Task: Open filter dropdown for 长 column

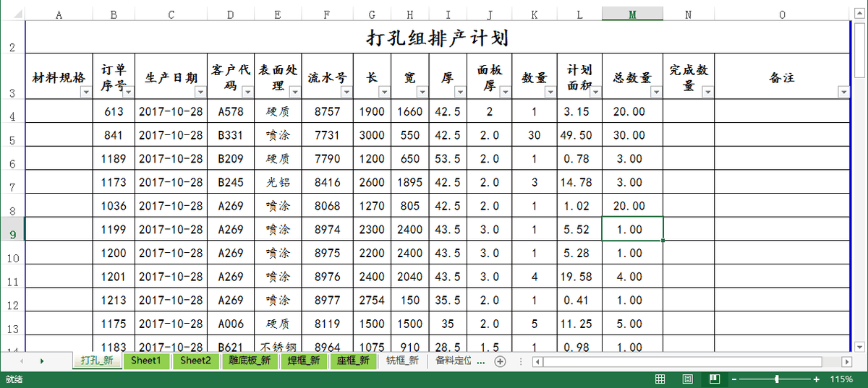Action: (385, 92)
